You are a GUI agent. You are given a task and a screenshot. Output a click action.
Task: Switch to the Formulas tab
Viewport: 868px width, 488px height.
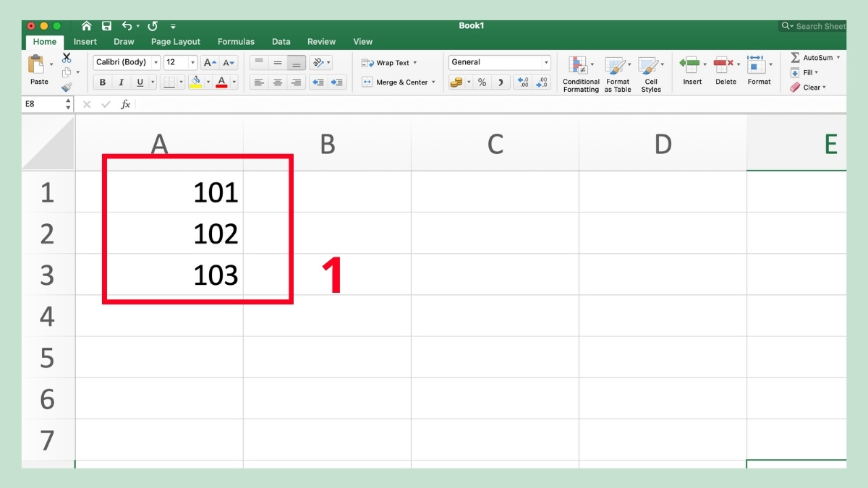tap(236, 41)
